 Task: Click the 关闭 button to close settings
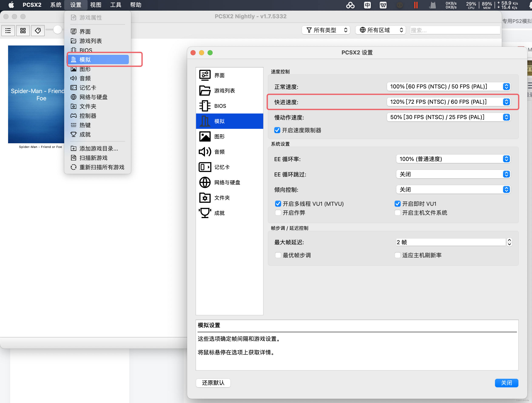[x=506, y=383]
